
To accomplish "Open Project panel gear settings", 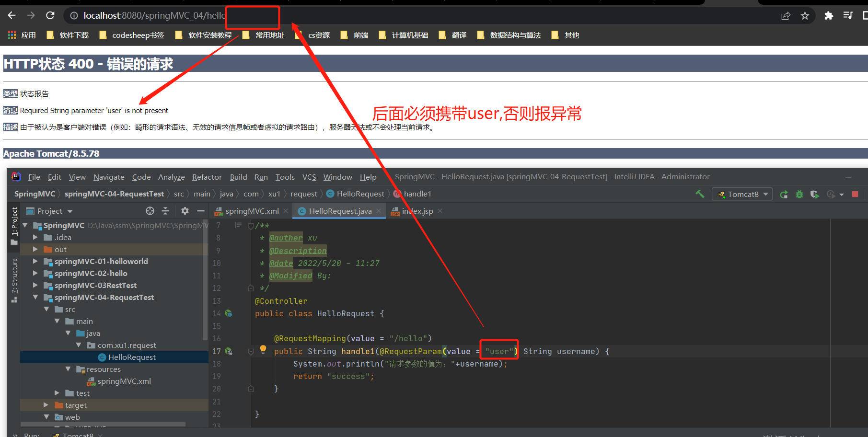I will click(x=185, y=211).
